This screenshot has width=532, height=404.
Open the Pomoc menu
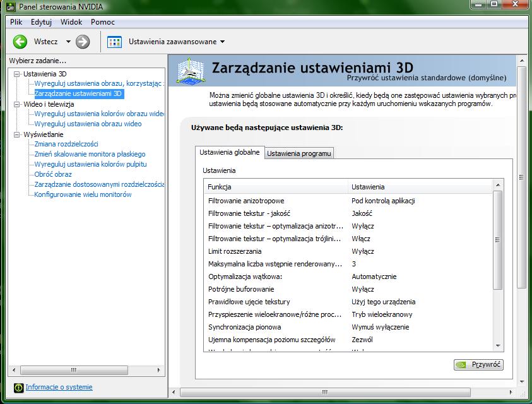click(x=103, y=22)
